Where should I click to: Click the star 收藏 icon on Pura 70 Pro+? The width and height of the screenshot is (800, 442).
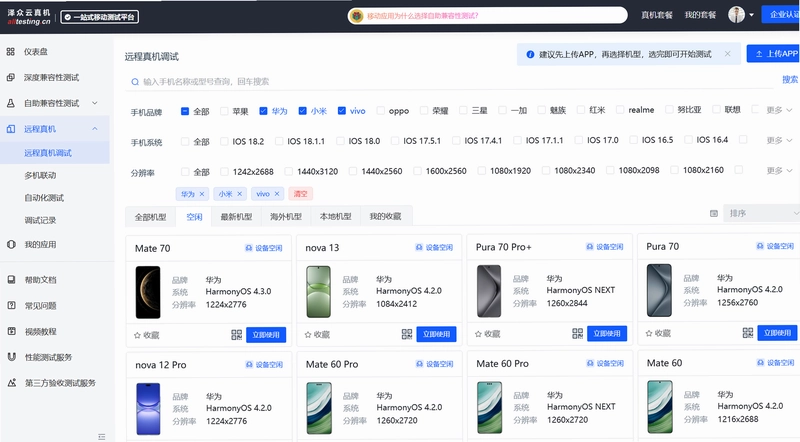coord(478,334)
